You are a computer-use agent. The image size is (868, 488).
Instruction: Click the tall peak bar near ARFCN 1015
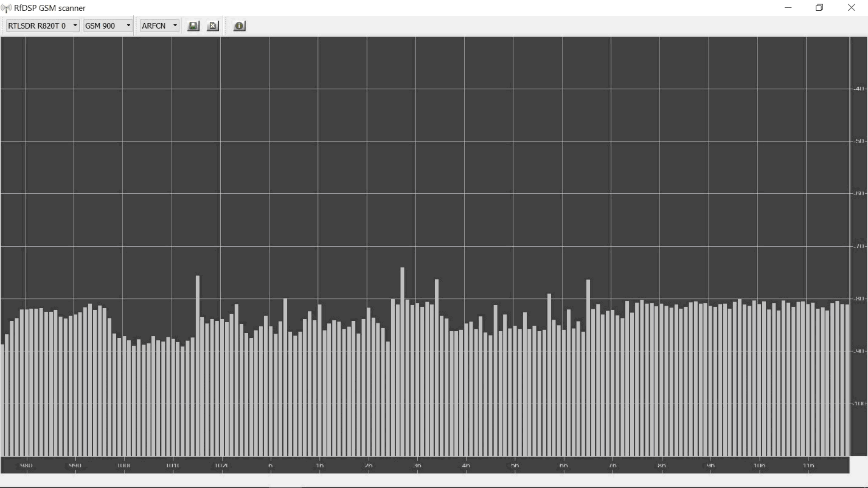pyautogui.click(x=198, y=365)
